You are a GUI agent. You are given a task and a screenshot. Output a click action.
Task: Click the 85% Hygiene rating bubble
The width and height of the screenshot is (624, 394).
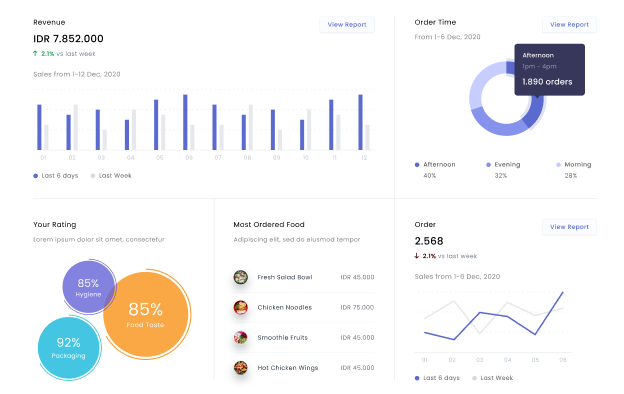point(88,287)
